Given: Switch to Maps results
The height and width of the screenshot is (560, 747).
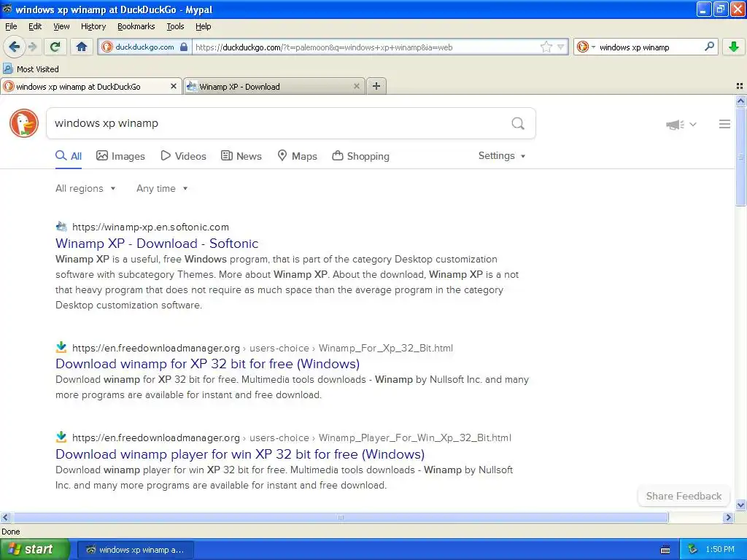Looking at the screenshot, I should (298, 156).
